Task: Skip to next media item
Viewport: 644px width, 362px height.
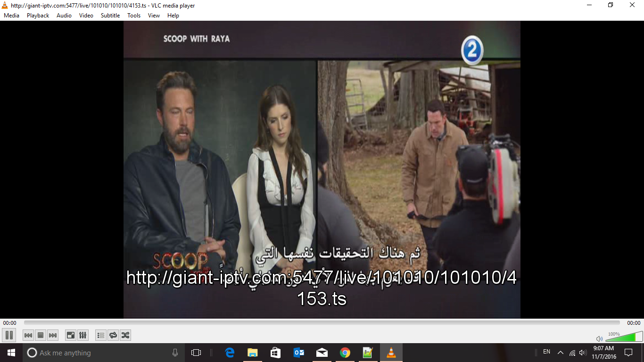Action: pyautogui.click(x=53, y=335)
